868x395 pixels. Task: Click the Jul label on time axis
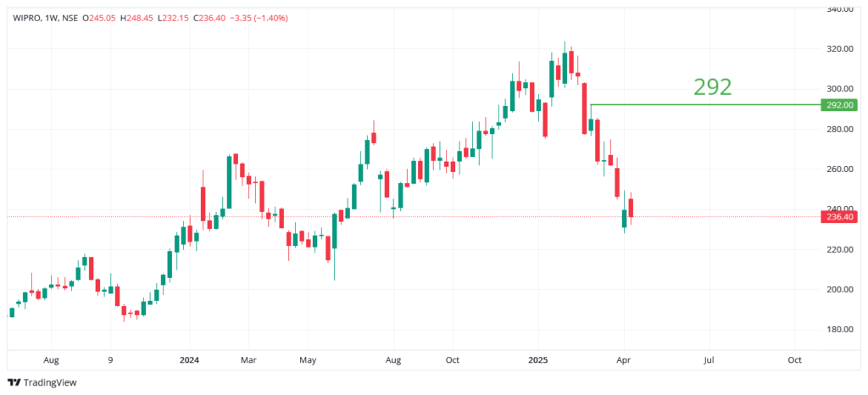(x=708, y=360)
